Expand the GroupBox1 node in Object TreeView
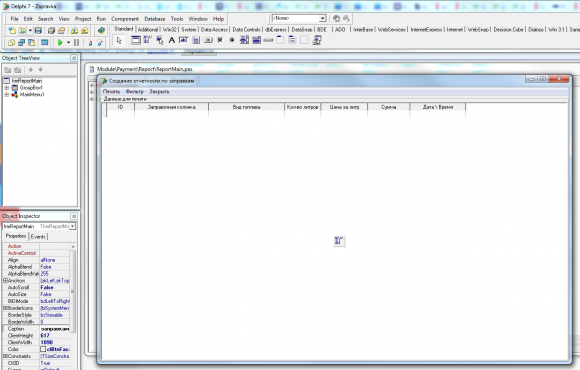Image resolution: width=580 pixels, height=370 pixels. point(7,88)
